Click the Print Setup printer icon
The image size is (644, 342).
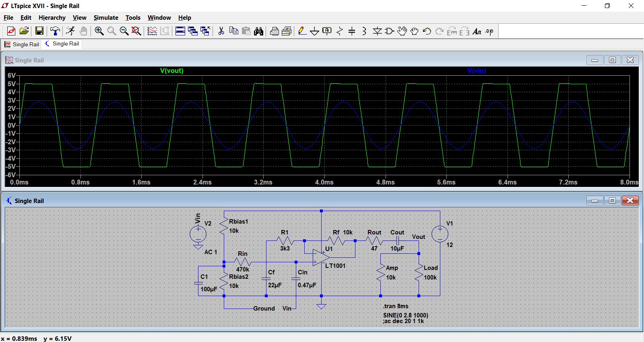[275, 31]
